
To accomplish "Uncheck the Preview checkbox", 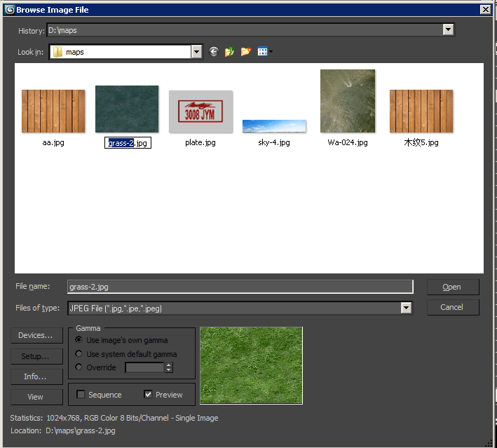I will click(x=148, y=395).
